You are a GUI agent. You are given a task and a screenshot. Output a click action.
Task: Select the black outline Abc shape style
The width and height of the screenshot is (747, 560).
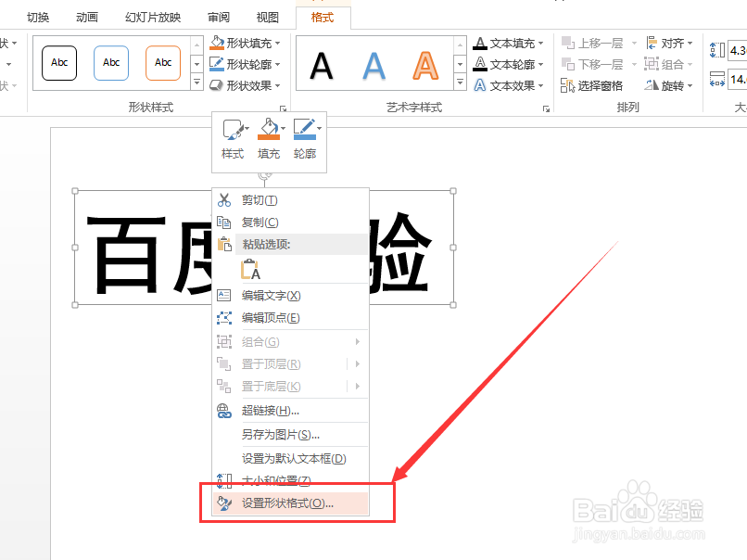[x=59, y=63]
